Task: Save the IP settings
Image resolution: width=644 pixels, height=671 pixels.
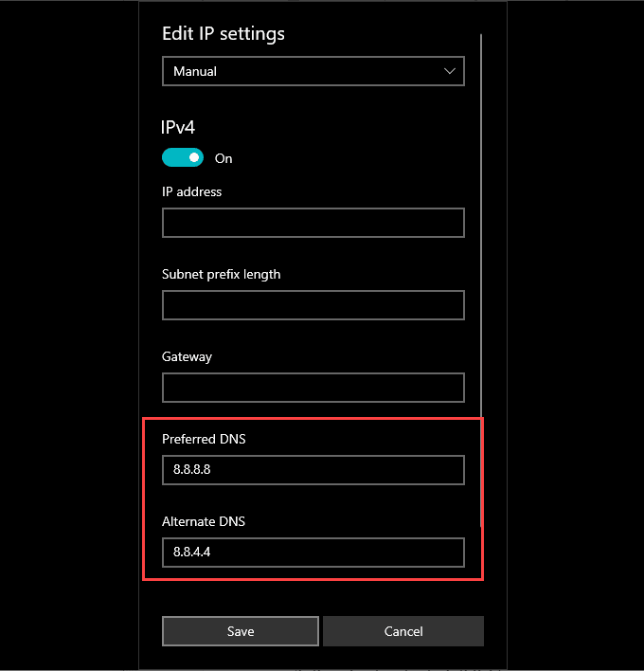Action: point(241,631)
